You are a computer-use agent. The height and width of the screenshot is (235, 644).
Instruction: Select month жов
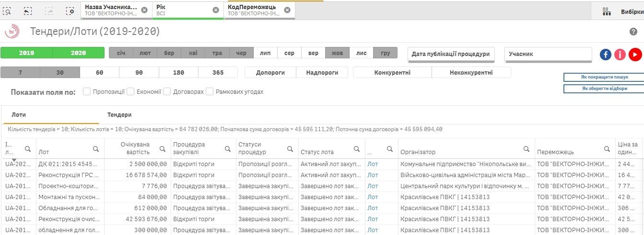pyautogui.click(x=337, y=53)
